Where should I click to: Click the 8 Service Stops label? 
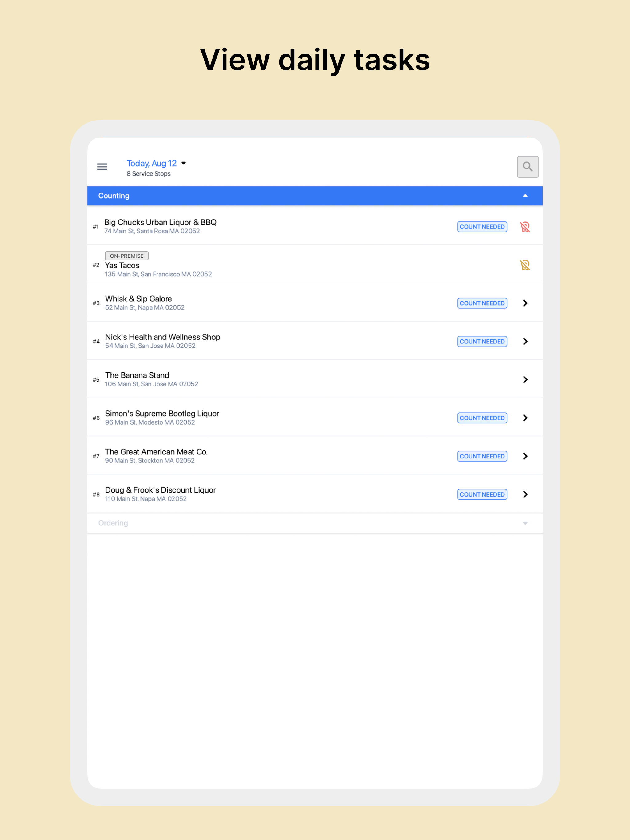point(149,174)
